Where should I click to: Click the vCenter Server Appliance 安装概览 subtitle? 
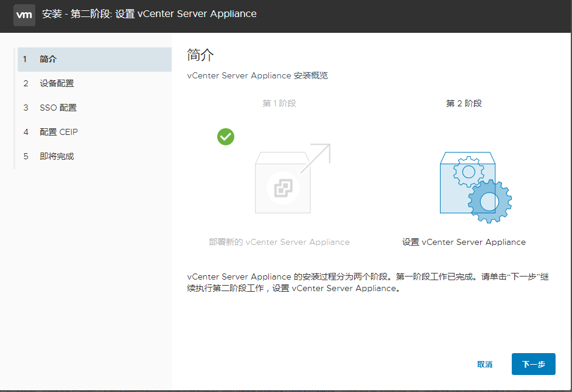coord(257,76)
